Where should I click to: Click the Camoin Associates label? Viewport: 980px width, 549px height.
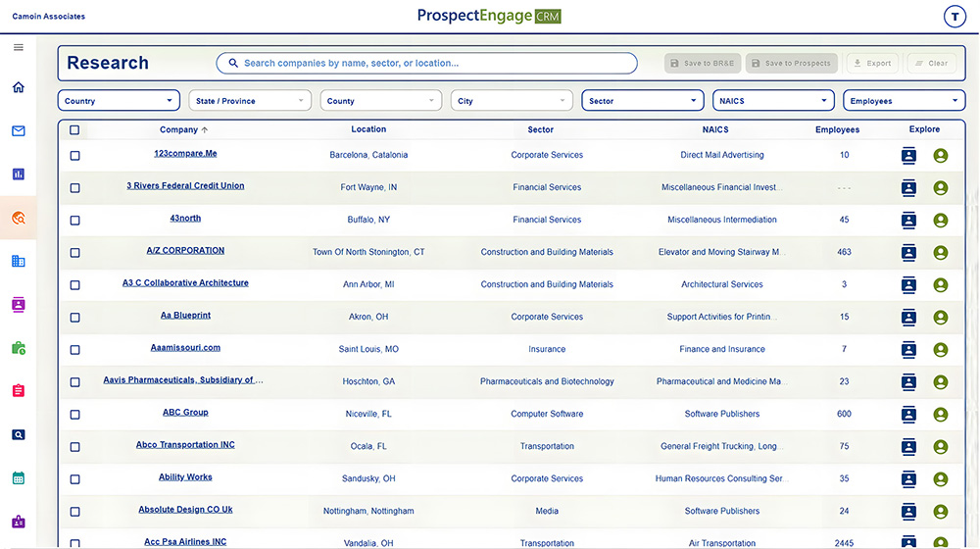click(x=49, y=17)
